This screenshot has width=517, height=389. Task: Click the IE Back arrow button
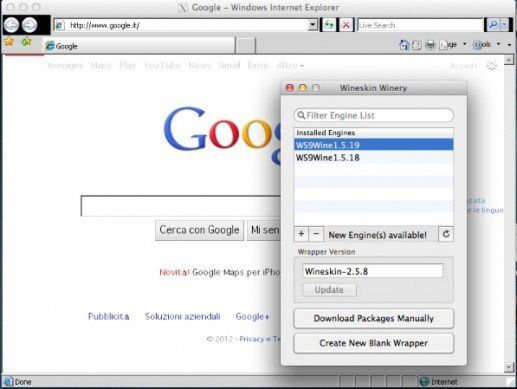pyautogui.click(x=11, y=25)
